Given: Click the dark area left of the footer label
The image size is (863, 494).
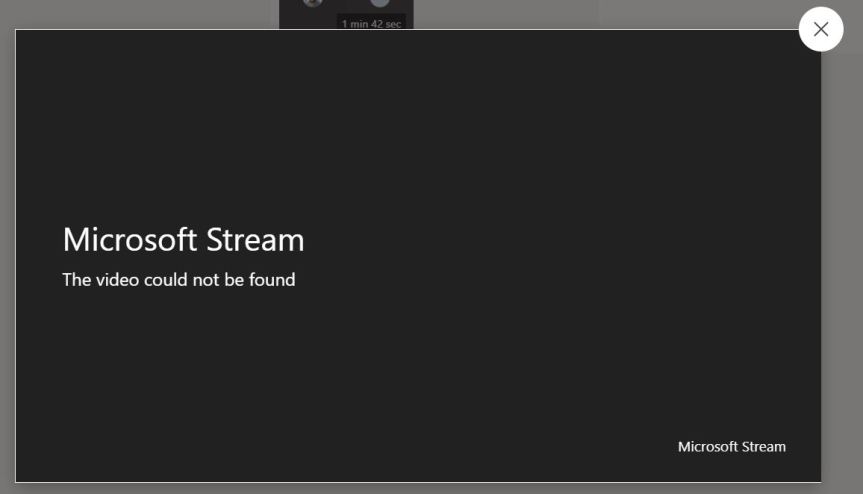Looking at the screenshot, I should click(x=500, y=447).
